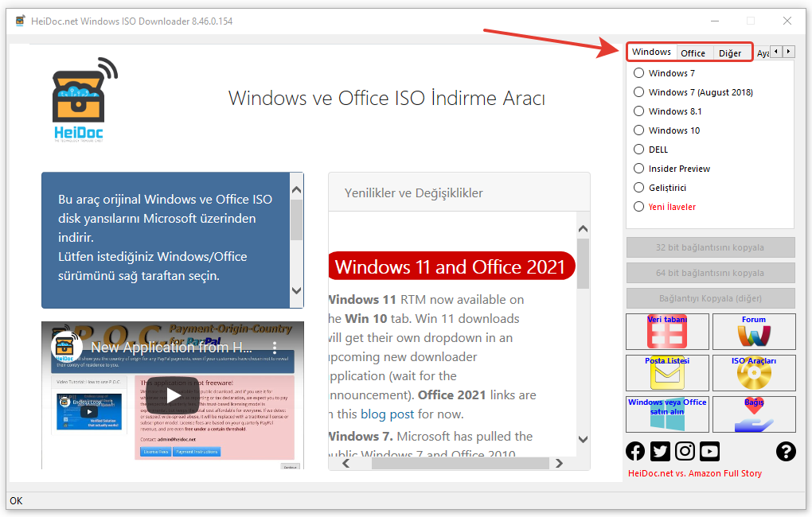The width and height of the screenshot is (812, 517).
Task: Click the YouTube video options menu dots
Action: pyautogui.click(x=275, y=348)
